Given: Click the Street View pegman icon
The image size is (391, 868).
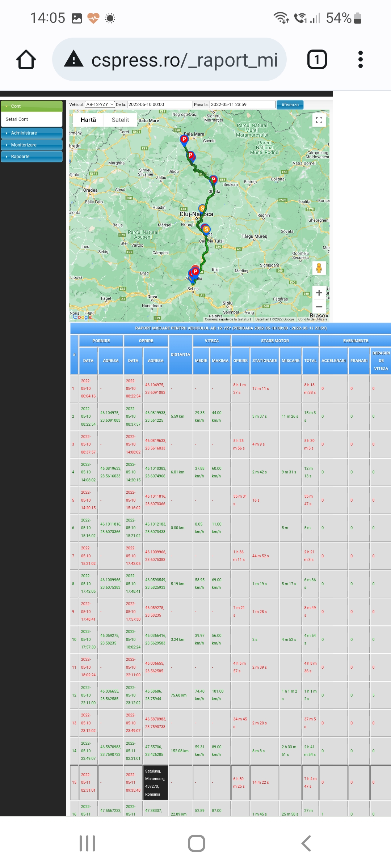Looking at the screenshot, I should click(x=319, y=268).
